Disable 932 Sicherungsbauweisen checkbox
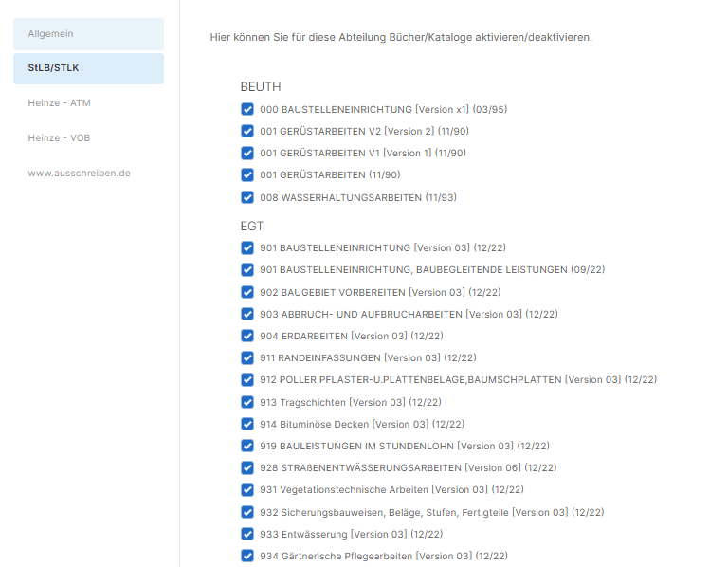728x567 pixels. coord(247,512)
